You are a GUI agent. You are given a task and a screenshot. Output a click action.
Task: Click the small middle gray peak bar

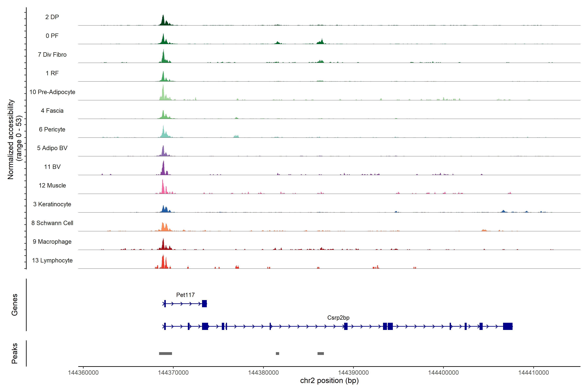tap(277, 353)
